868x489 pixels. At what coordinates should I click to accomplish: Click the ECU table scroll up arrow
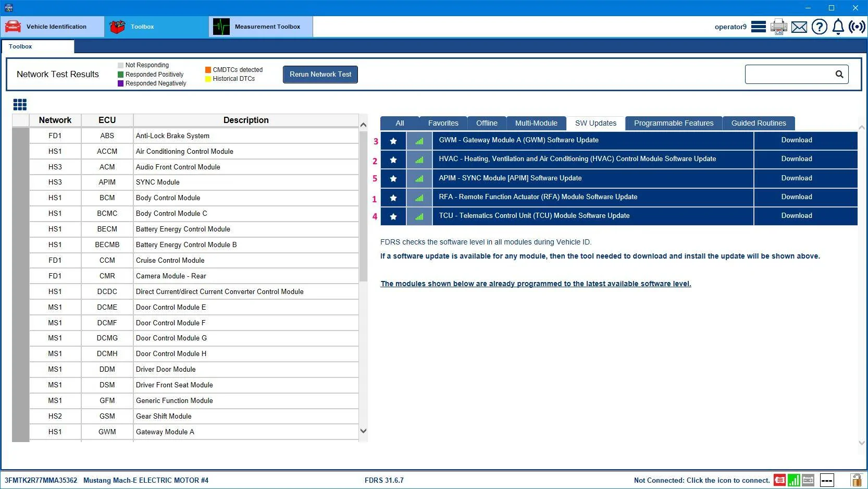tap(364, 125)
